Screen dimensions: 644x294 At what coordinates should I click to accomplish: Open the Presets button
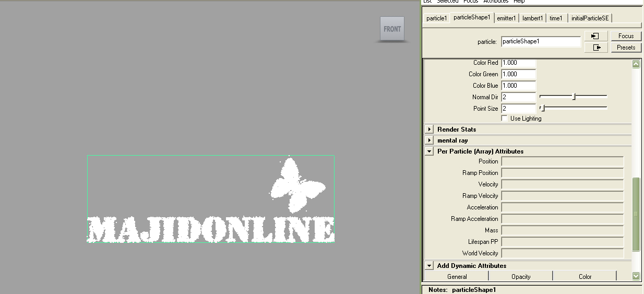626,48
